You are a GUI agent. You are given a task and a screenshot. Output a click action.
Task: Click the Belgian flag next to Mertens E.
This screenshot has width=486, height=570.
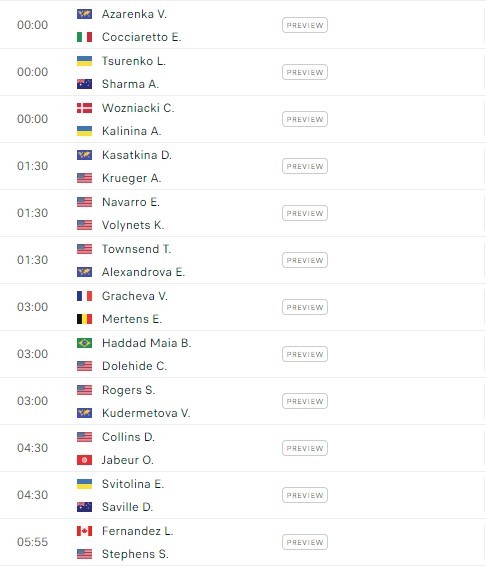pyautogui.click(x=84, y=319)
